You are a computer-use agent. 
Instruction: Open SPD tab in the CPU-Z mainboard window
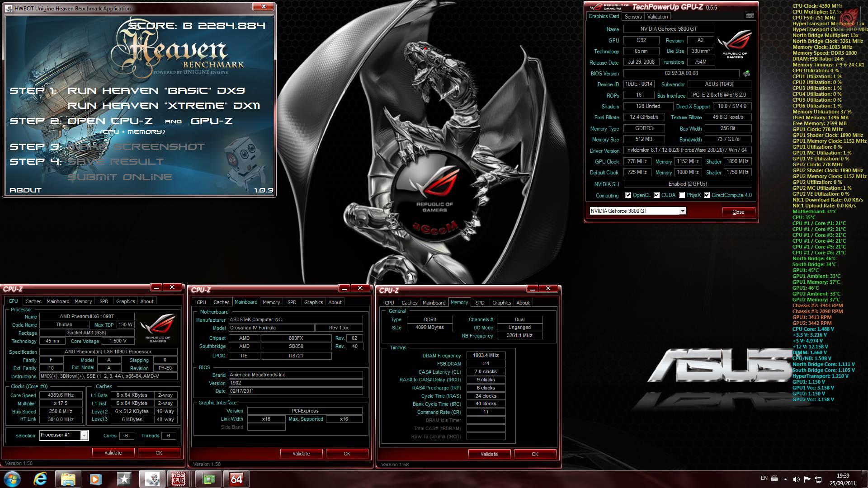[292, 302]
